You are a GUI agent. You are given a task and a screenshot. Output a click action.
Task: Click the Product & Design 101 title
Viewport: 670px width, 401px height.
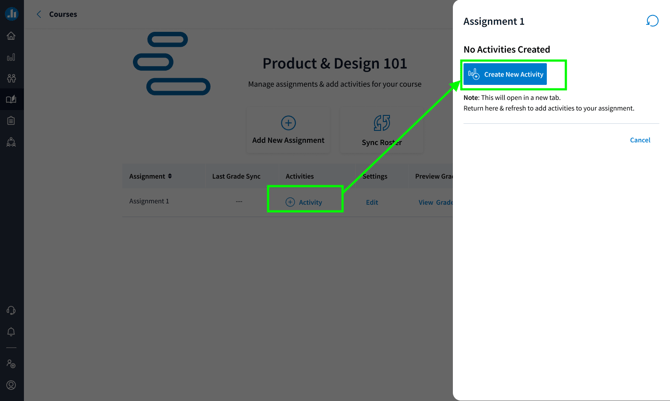point(335,63)
